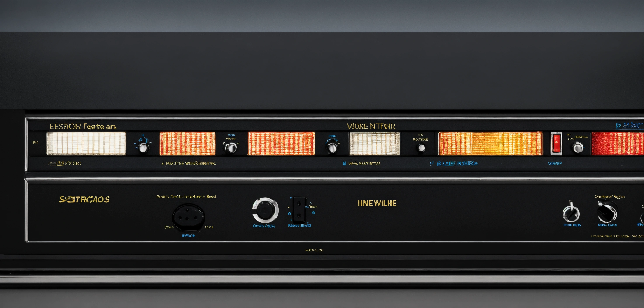Flip the silver toggle lever switch
Viewport: 644px width, 308px height.
point(571,212)
